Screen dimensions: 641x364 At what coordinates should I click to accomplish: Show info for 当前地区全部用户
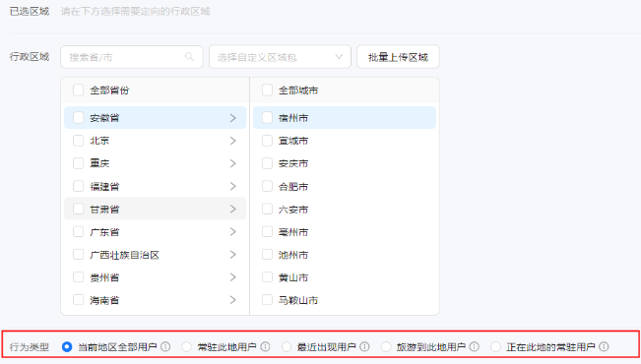(165, 347)
